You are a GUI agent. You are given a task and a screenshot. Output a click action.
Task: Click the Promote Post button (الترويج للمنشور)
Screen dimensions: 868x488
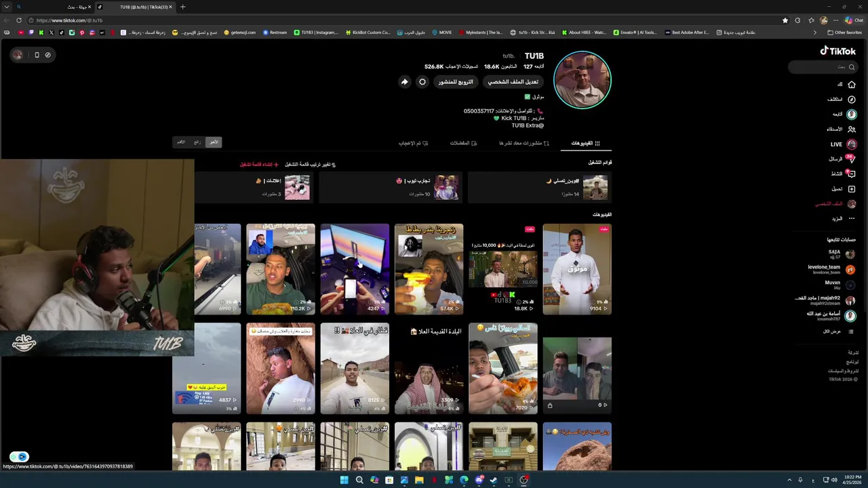[456, 82]
